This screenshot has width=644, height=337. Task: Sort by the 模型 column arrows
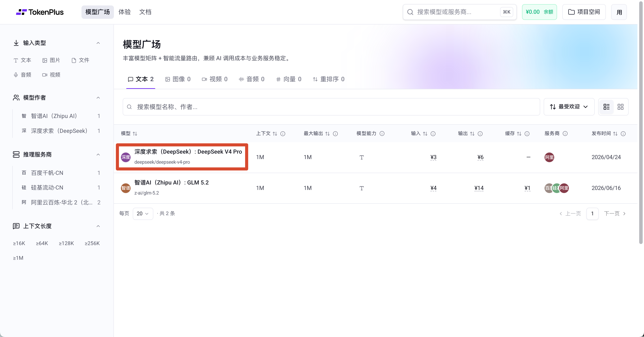pyautogui.click(x=135, y=134)
